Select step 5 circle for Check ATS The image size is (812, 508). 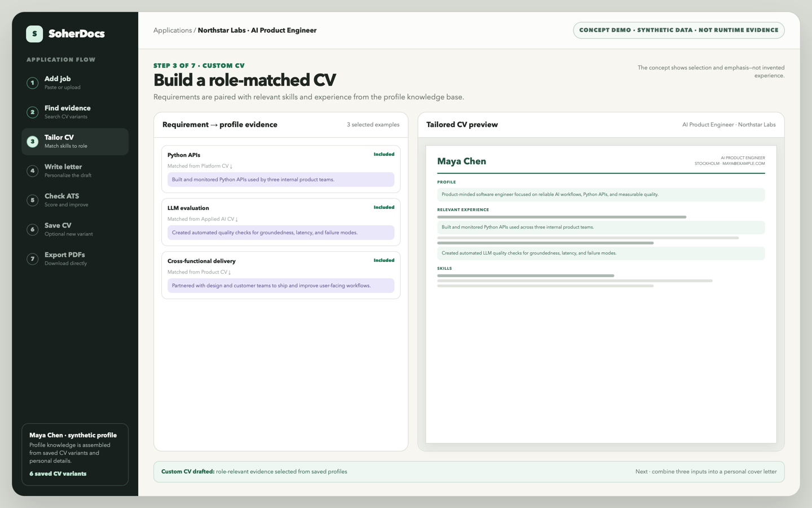[x=33, y=200]
